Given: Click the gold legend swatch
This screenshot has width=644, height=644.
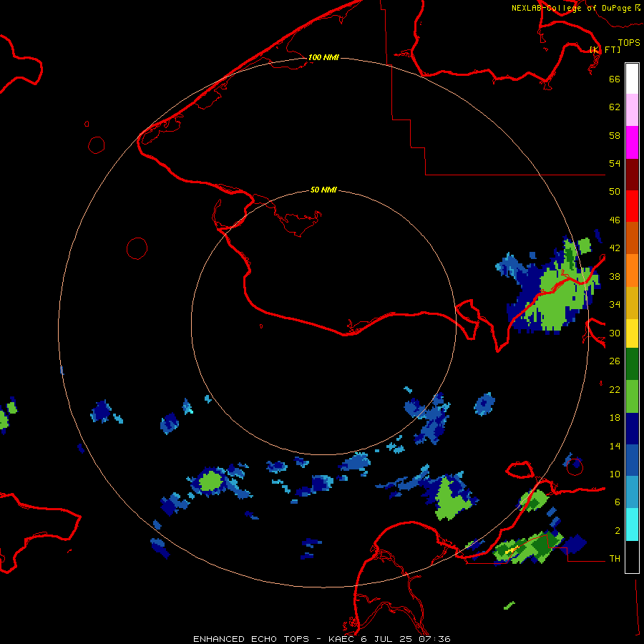Looking at the screenshot, I should click(x=632, y=303).
